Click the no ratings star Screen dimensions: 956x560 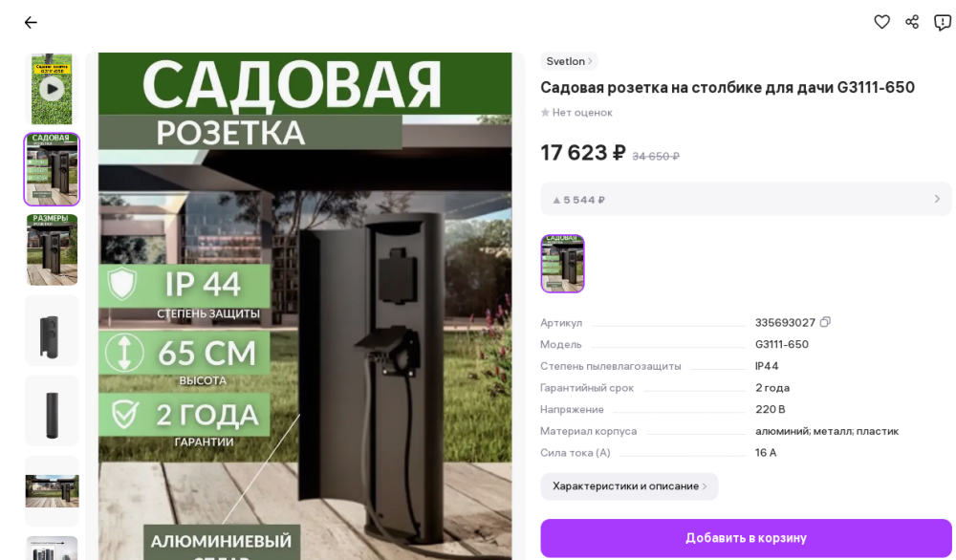point(545,112)
